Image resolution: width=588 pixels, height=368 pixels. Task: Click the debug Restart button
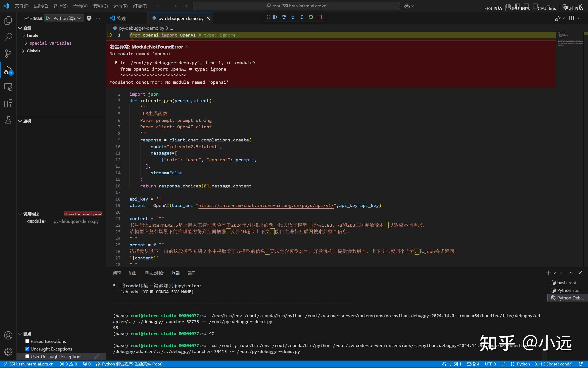311,17
